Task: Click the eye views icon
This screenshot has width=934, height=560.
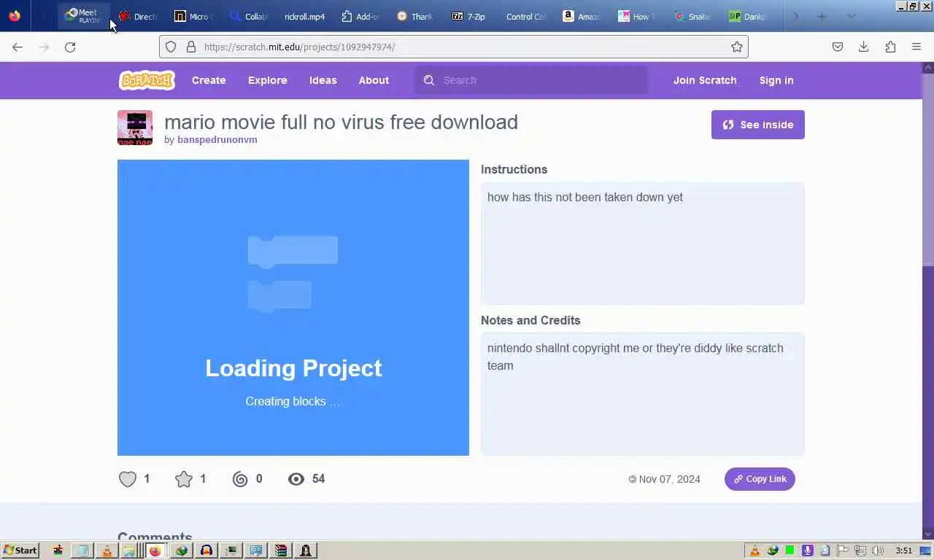Action: (x=296, y=479)
